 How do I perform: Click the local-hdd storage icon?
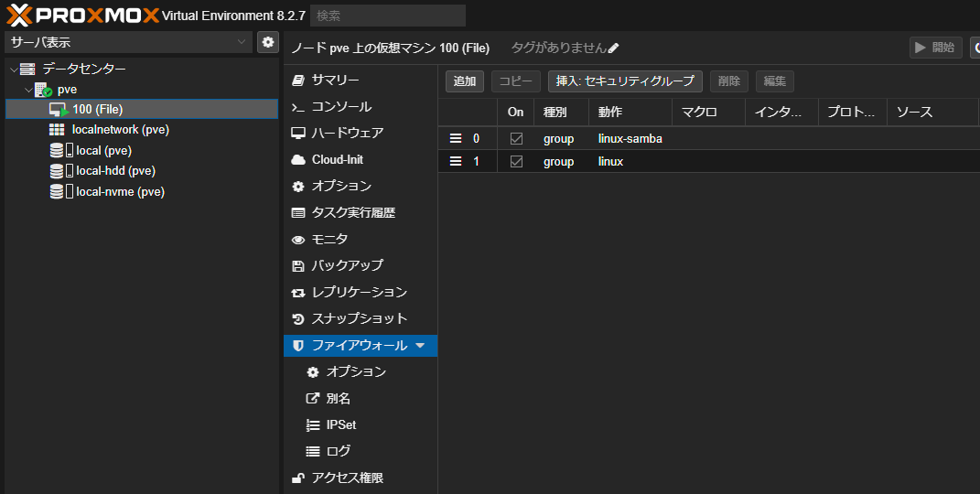61,170
